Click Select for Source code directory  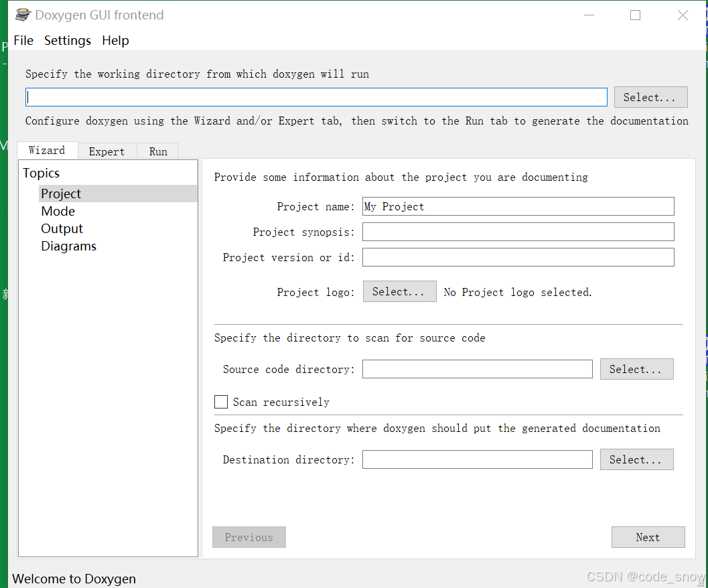coord(636,369)
